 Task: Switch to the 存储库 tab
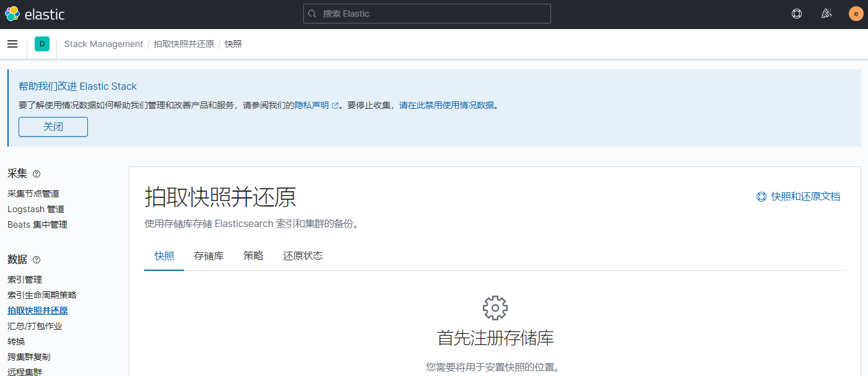209,256
